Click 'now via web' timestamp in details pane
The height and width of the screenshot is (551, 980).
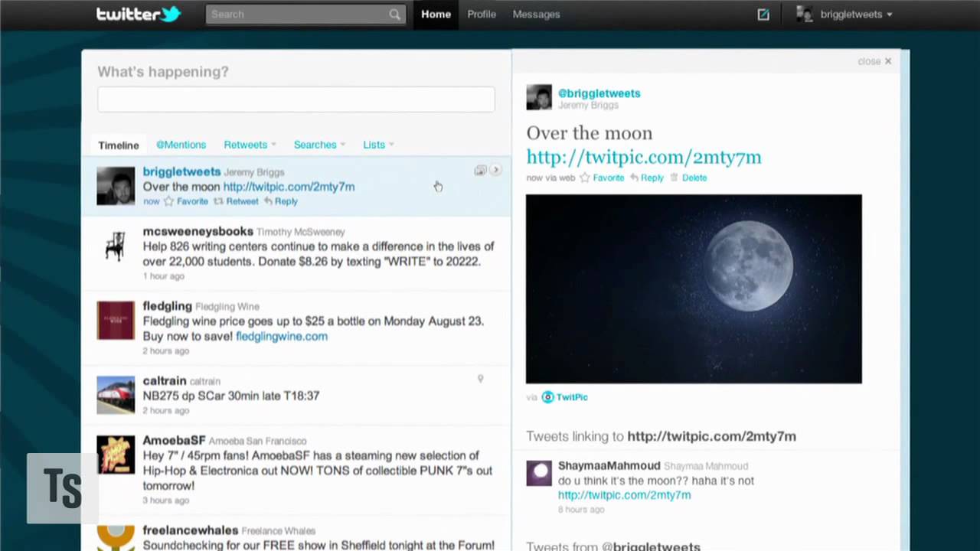point(550,178)
